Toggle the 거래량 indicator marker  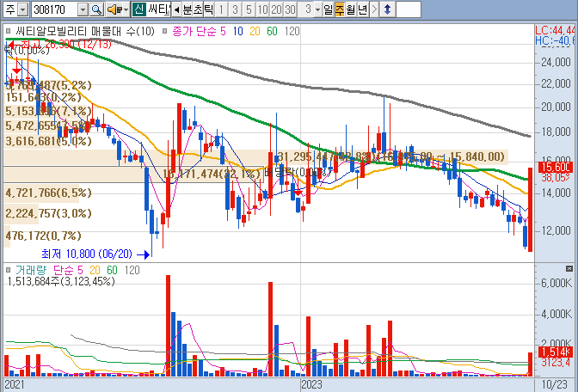[x=9, y=271]
